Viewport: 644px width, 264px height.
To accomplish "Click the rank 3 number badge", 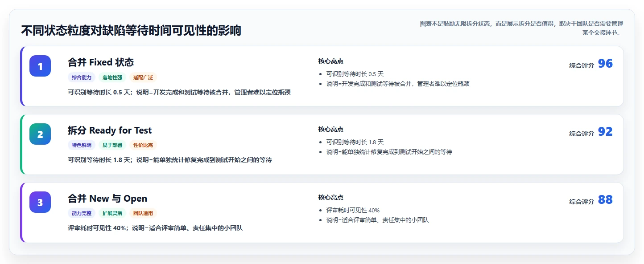I will pyautogui.click(x=40, y=202).
